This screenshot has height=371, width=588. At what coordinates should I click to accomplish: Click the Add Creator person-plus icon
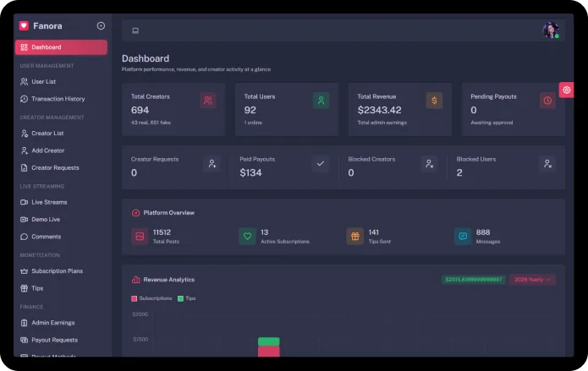pos(24,150)
